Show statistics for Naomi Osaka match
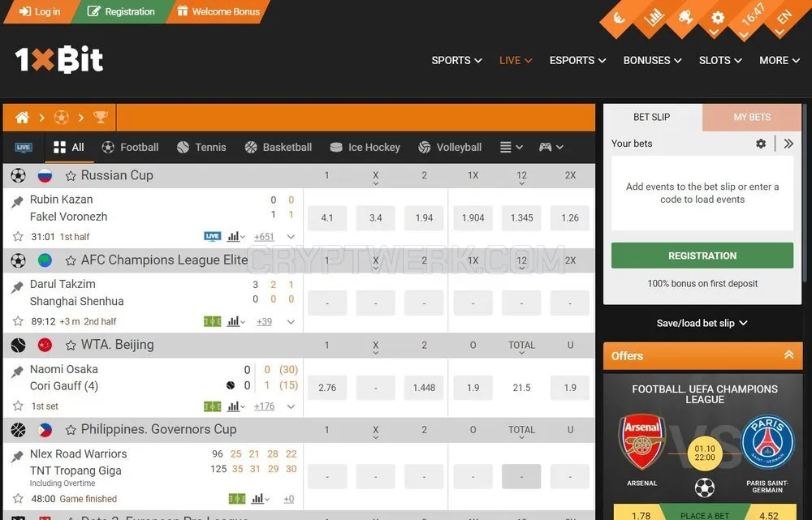Viewport: 812px width, 520px height. coord(235,406)
